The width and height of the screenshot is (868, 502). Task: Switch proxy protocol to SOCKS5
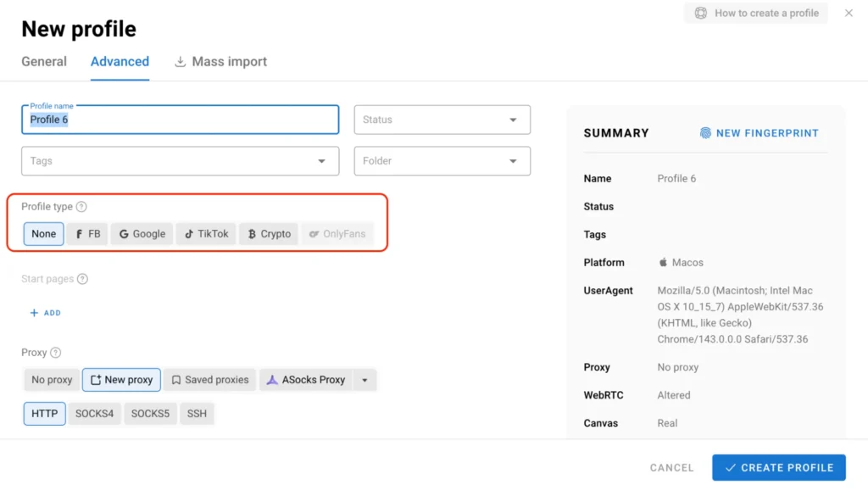tap(150, 414)
